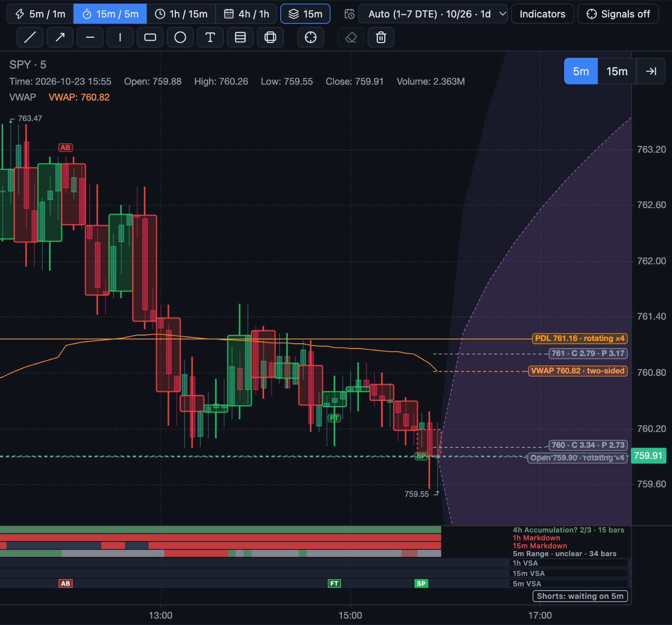The height and width of the screenshot is (625, 672).
Task: Click the 759.55 low price marker
Action: [x=416, y=494]
